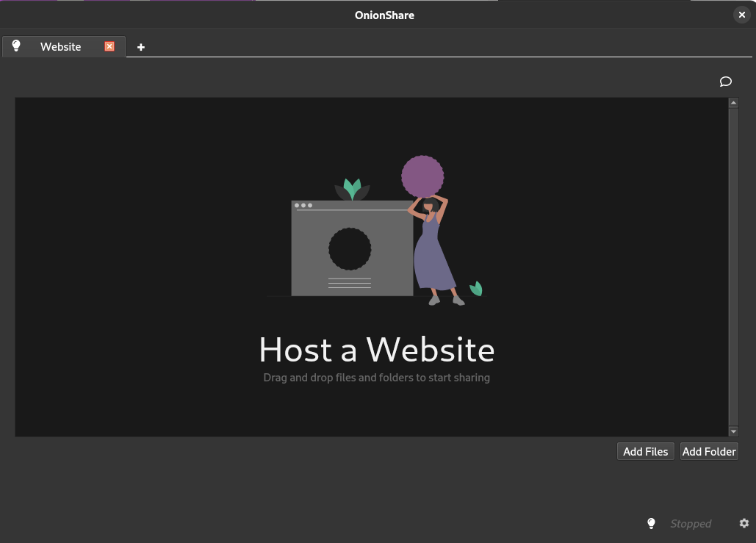Click the speech bubble icon above the file list
Screen dimensions: 756x543
pyautogui.click(x=725, y=82)
